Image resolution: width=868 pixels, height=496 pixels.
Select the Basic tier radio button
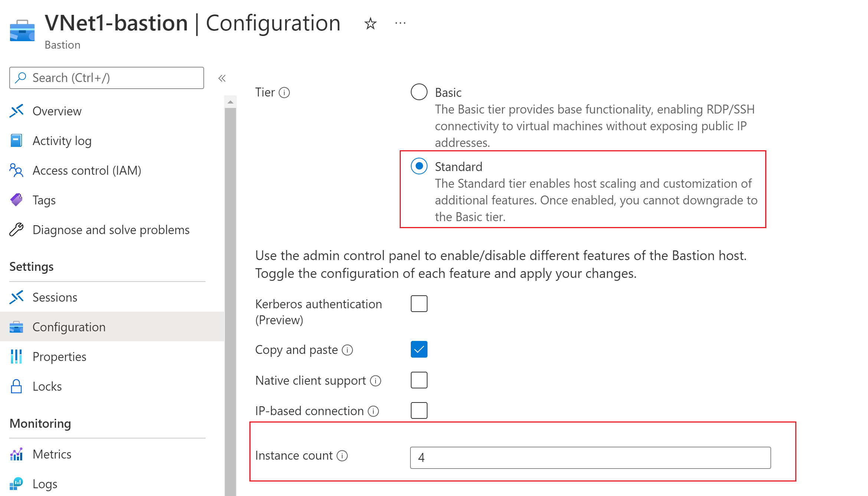pos(419,92)
